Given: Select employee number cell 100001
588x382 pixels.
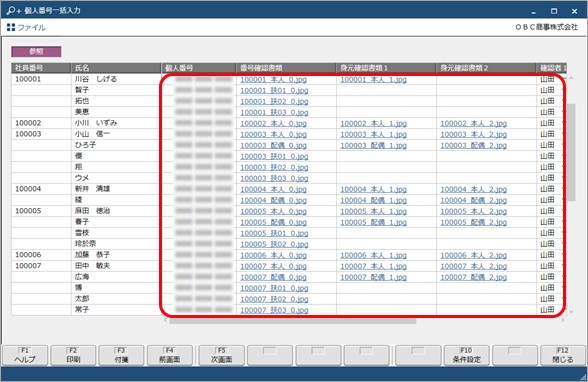Looking at the screenshot, I should (41, 79).
